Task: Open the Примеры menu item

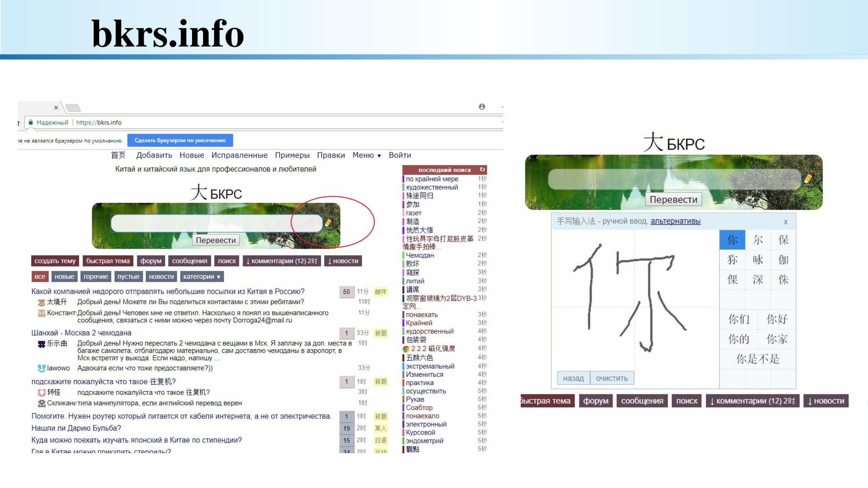Action: (292, 155)
